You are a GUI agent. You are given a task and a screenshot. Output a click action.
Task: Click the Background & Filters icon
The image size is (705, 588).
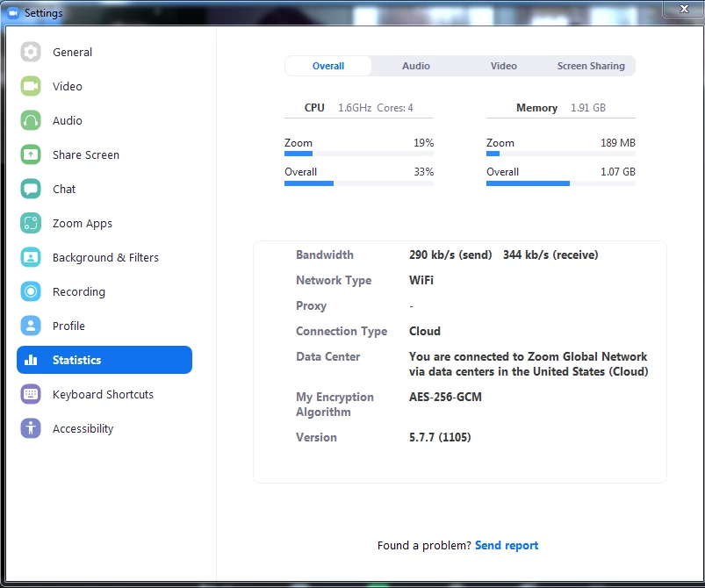[31, 257]
